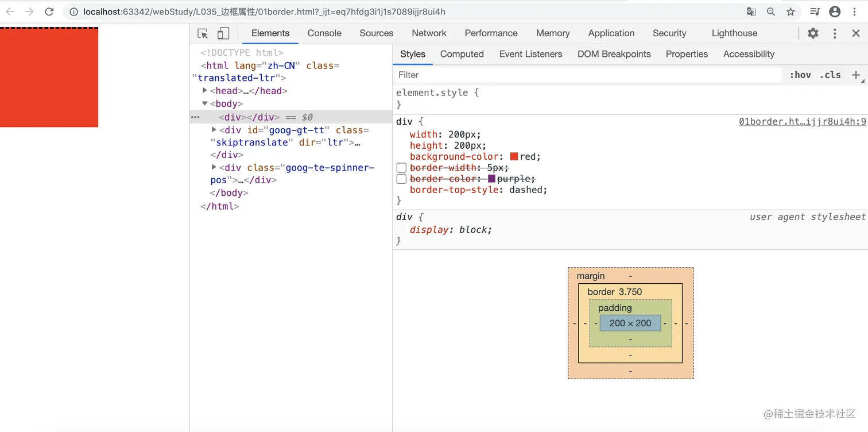This screenshot has width=868, height=432.
Task: Collapse the body element node
Action: coord(205,103)
